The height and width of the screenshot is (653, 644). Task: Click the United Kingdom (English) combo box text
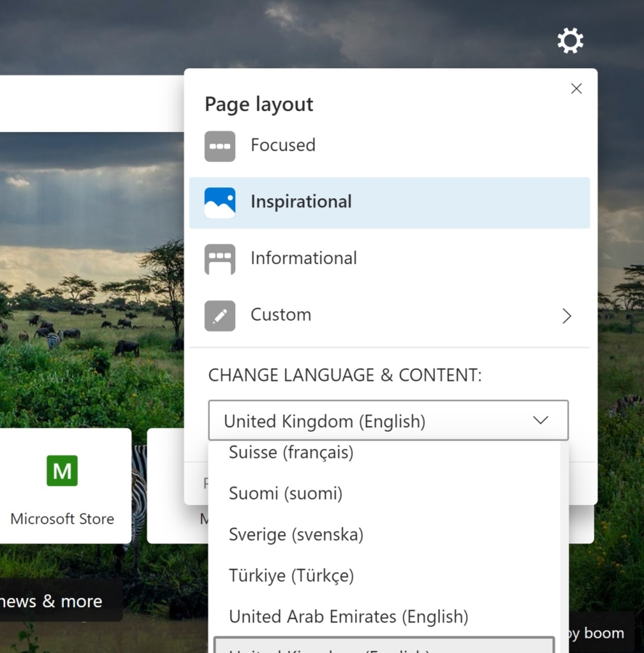325,421
